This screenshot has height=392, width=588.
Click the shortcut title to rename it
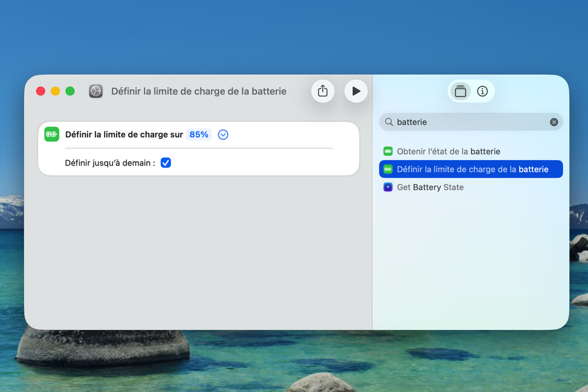click(199, 91)
